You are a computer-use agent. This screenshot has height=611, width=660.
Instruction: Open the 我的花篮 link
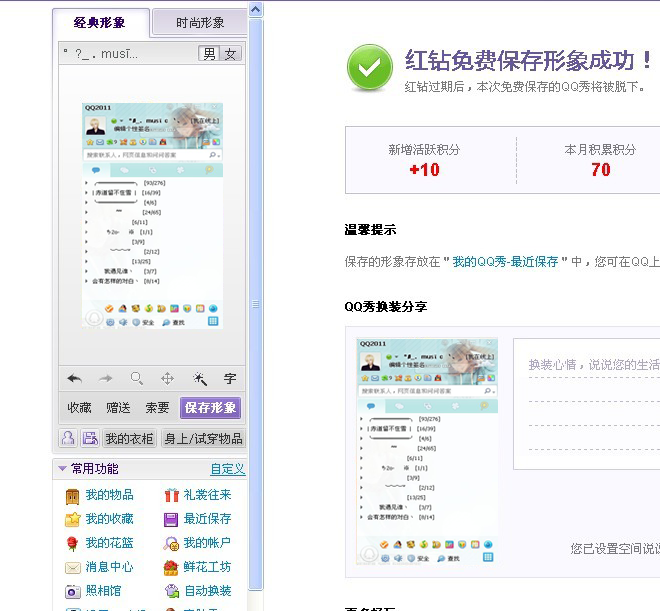109,543
